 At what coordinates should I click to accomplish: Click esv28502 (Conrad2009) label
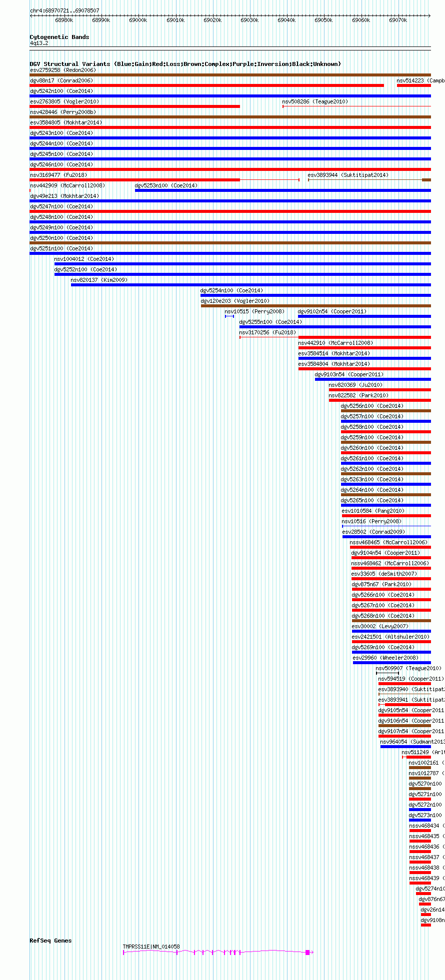coord(373,532)
